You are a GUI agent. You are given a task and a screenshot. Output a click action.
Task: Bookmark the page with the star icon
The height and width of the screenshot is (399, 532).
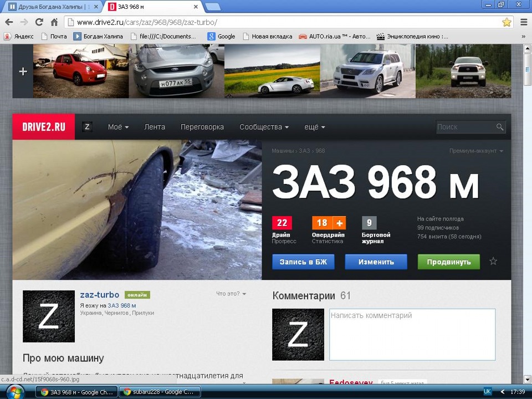pos(507,22)
